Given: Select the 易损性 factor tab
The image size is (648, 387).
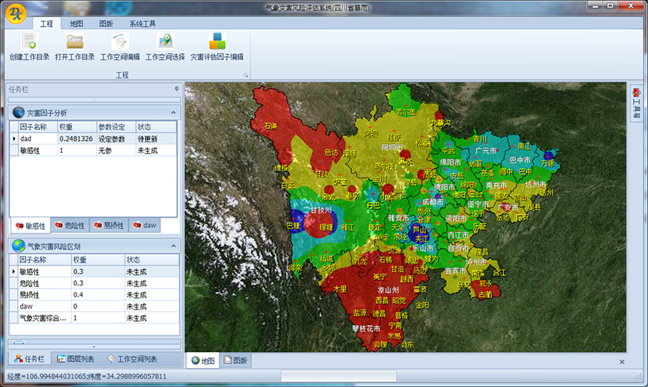Looking at the screenshot, I should pos(109,225).
